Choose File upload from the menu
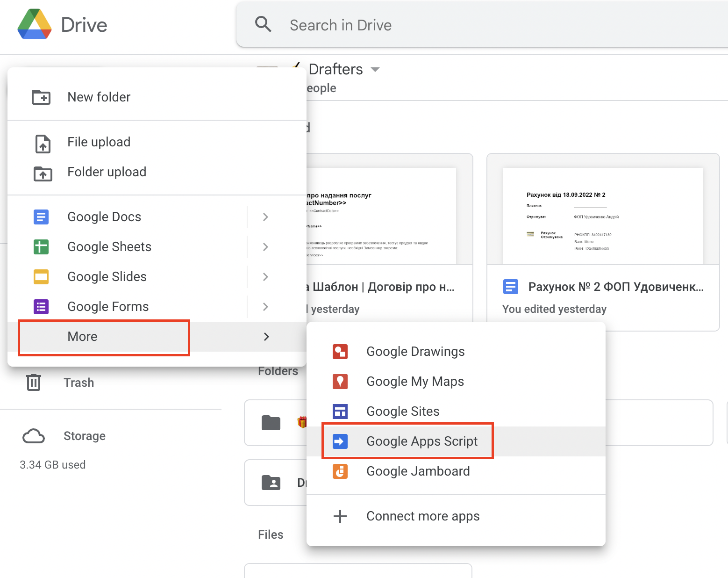This screenshot has width=728, height=578. click(99, 142)
